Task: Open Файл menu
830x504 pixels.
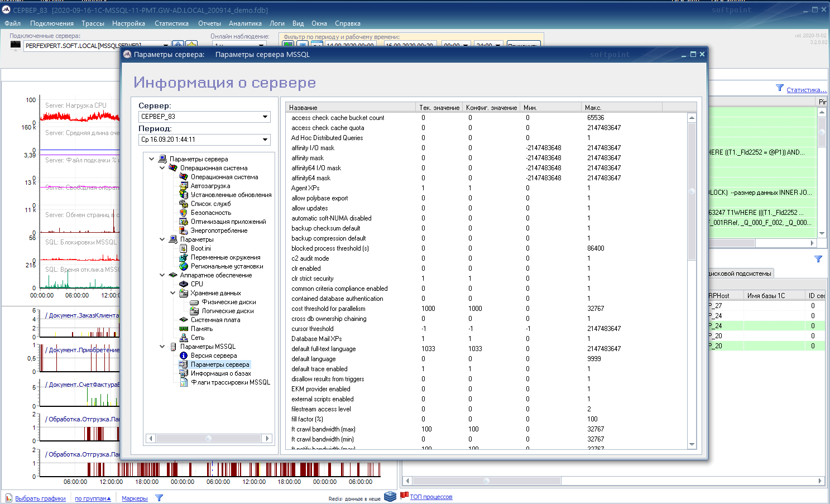Action: pos(13,23)
